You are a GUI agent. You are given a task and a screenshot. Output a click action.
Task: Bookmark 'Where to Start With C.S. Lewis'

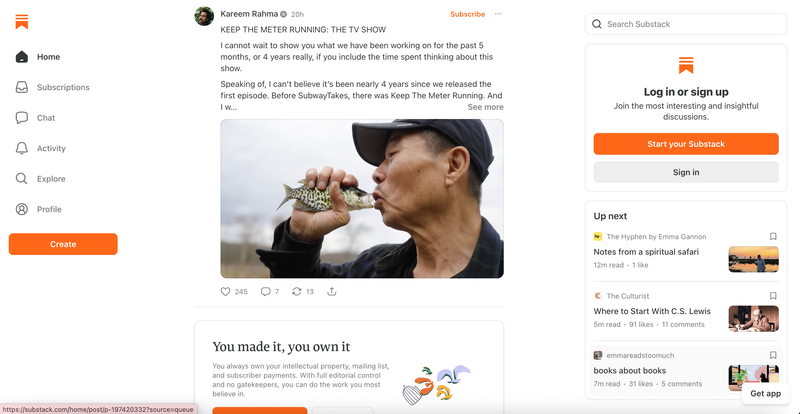point(773,296)
